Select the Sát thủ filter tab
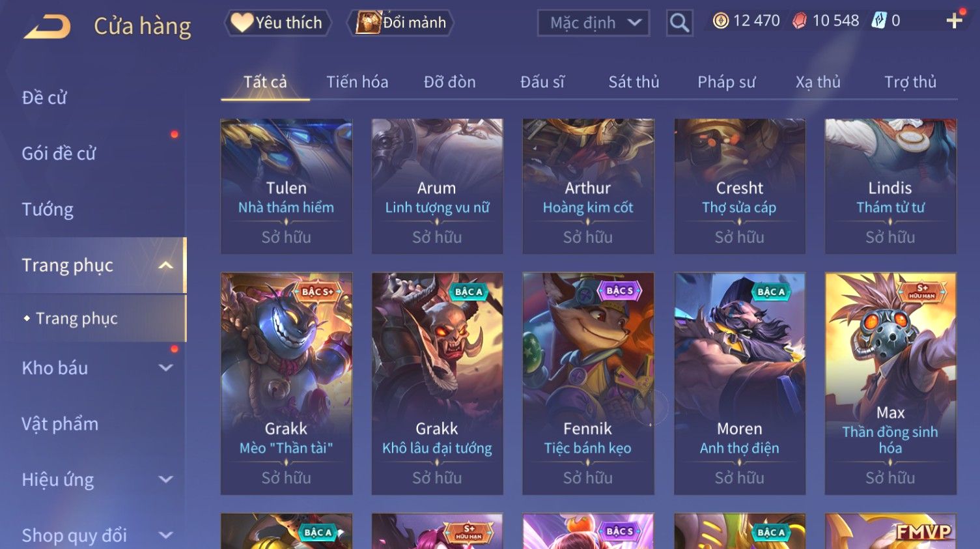This screenshot has width=980, height=549. coord(634,82)
